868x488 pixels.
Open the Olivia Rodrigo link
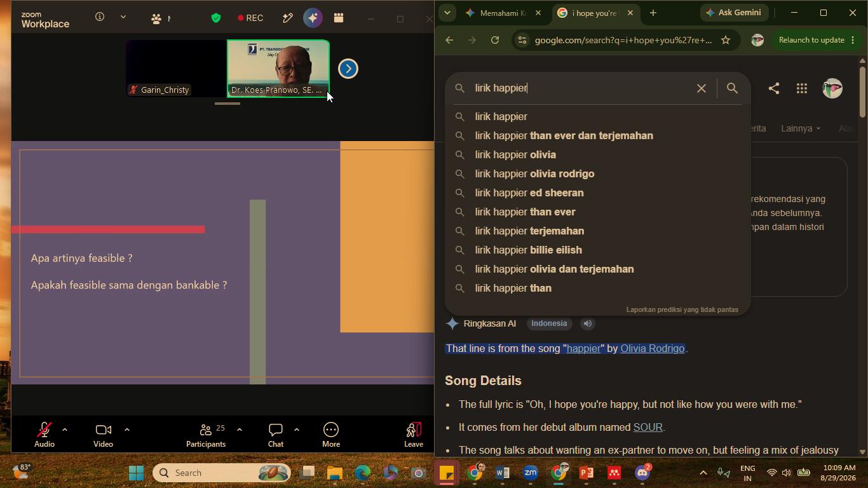click(653, 348)
